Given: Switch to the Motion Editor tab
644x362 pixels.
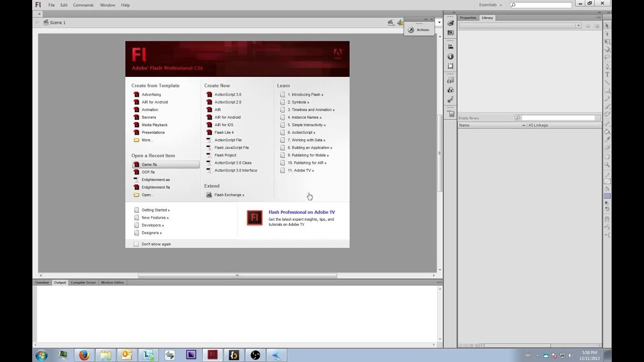Looking at the screenshot, I should [113, 283].
